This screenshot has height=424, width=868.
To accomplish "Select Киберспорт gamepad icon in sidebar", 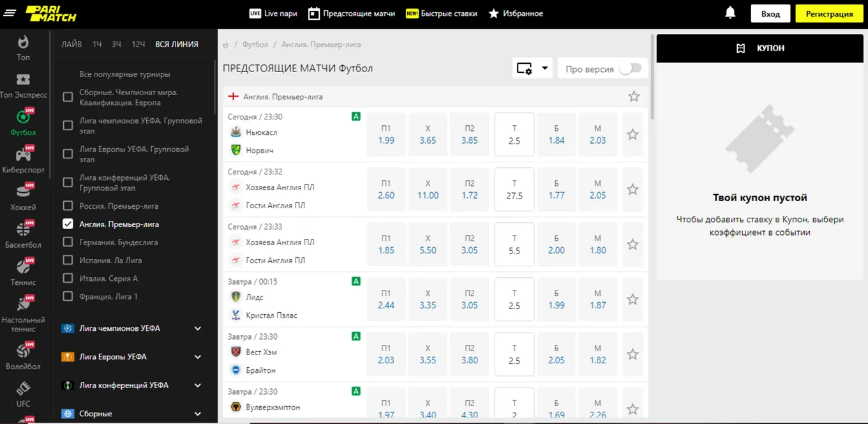I will pos(23,155).
